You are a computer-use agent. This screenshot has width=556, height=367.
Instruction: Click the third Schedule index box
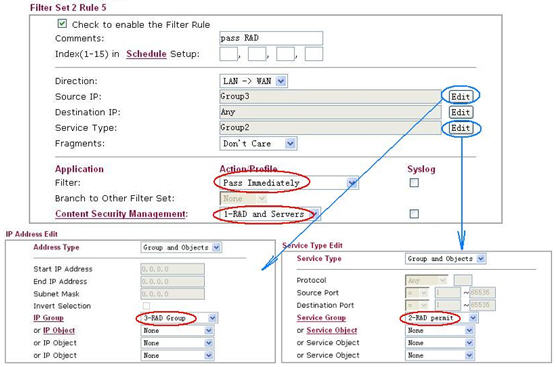pos(285,54)
